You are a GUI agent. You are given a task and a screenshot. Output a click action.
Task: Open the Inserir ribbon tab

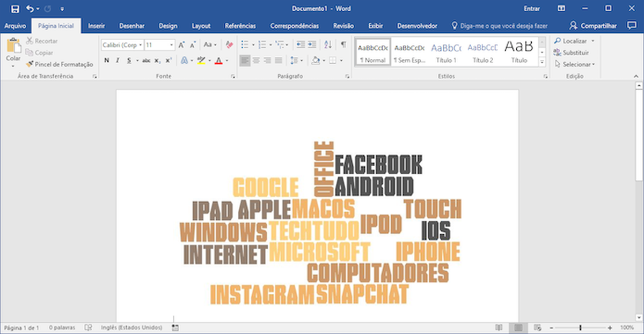coord(96,26)
